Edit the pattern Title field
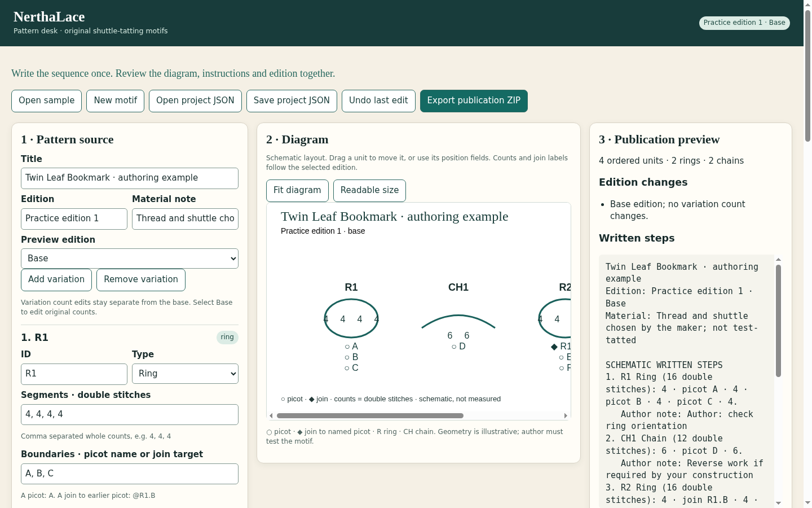Viewport: 812px width, 508px height. (x=130, y=178)
